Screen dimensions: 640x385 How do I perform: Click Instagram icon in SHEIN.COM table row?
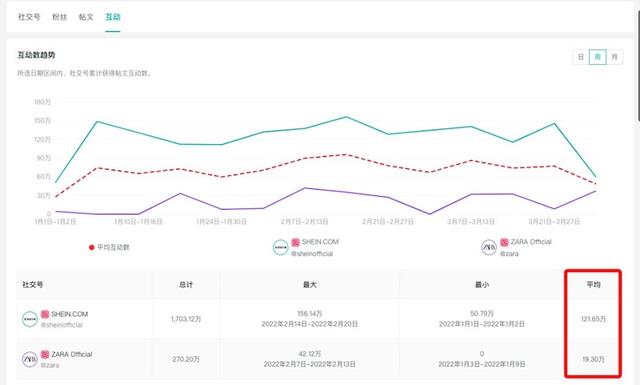tap(45, 314)
